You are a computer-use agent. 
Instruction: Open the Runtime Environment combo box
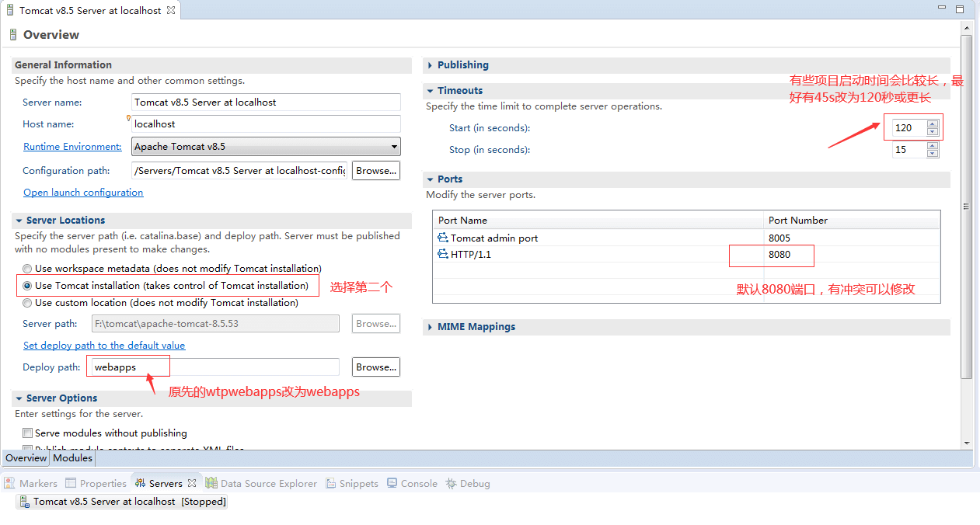266,146
